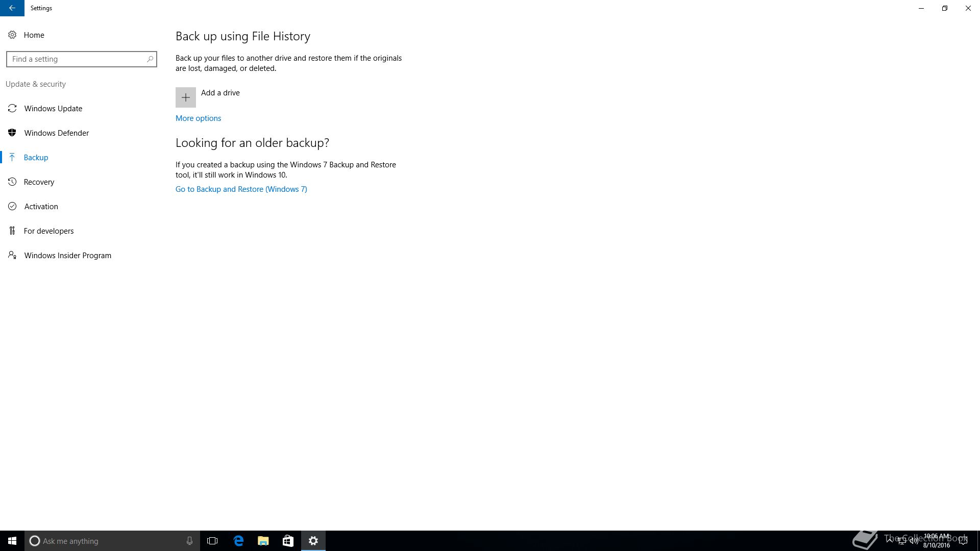Click the Recovery clock icon

[x=12, y=182]
